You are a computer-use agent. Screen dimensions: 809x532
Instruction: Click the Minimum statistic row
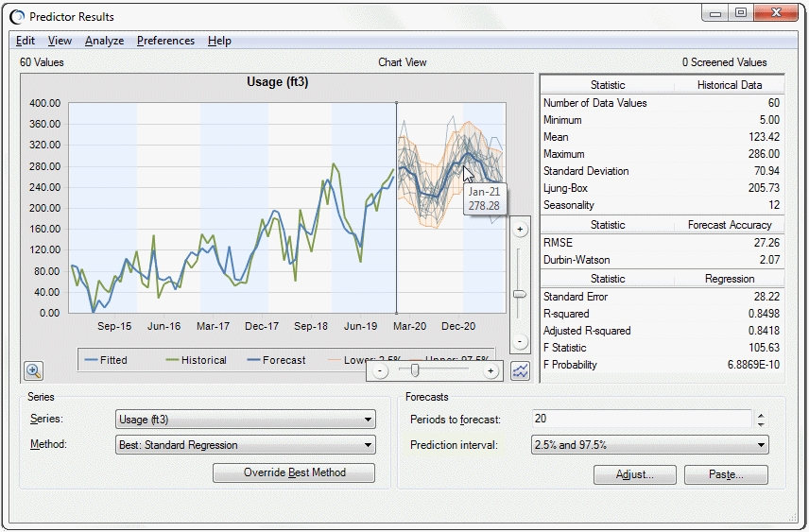[x=662, y=120]
